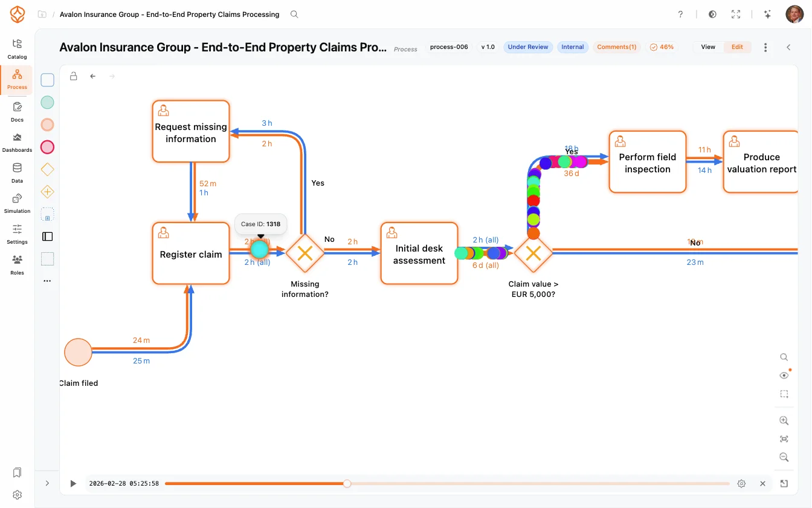Click the dashed selection rectangle tool
This screenshot has height=508, width=812.
(784, 394)
